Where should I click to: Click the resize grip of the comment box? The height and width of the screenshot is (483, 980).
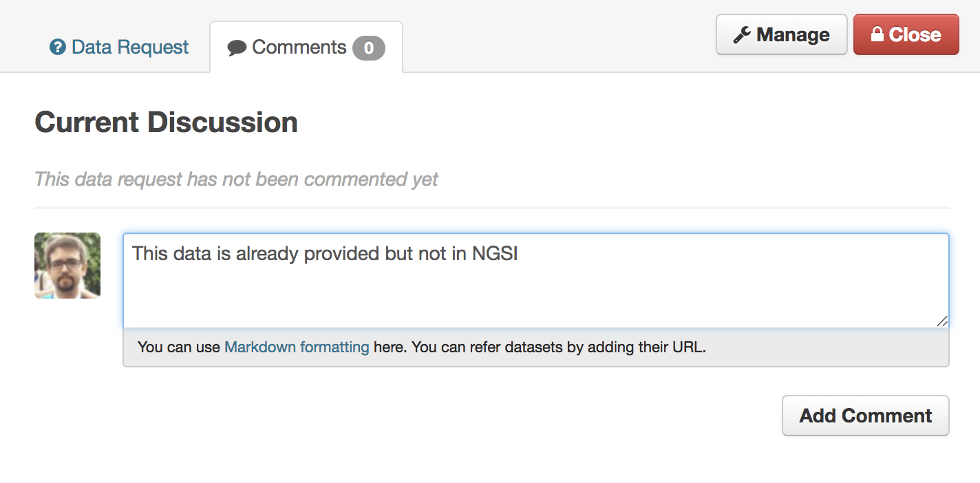[942, 321]
